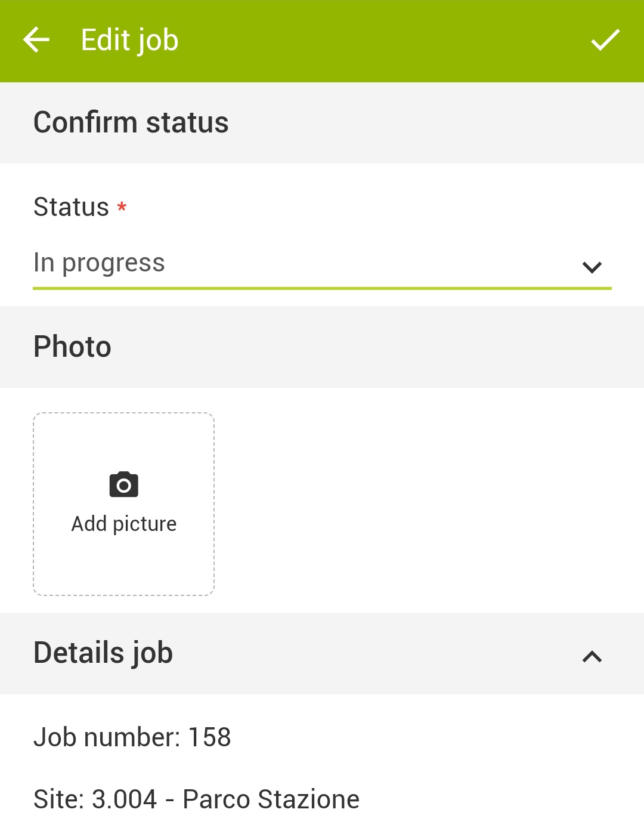Viewport: 644px width, 837px height.
Task: Click the "Status" field label
Action: (x=71, y=207)
